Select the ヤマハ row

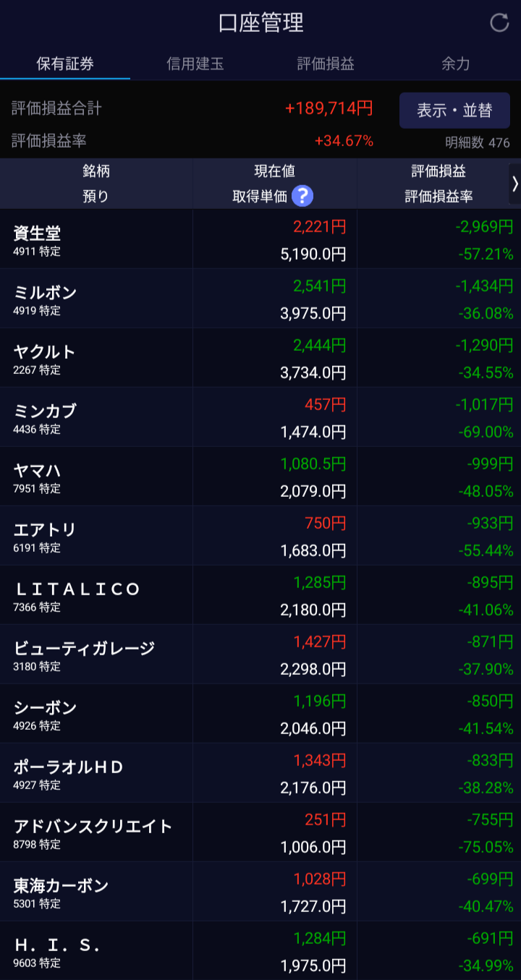point(260,477)
